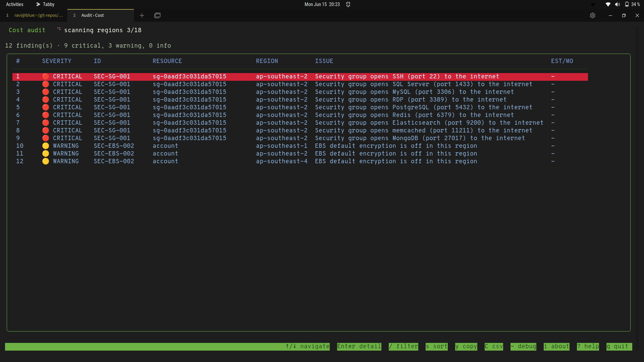Select highlighted row 1 SSH port 22 finding
This screenshot has width=644, height=362.
(300, 77)
